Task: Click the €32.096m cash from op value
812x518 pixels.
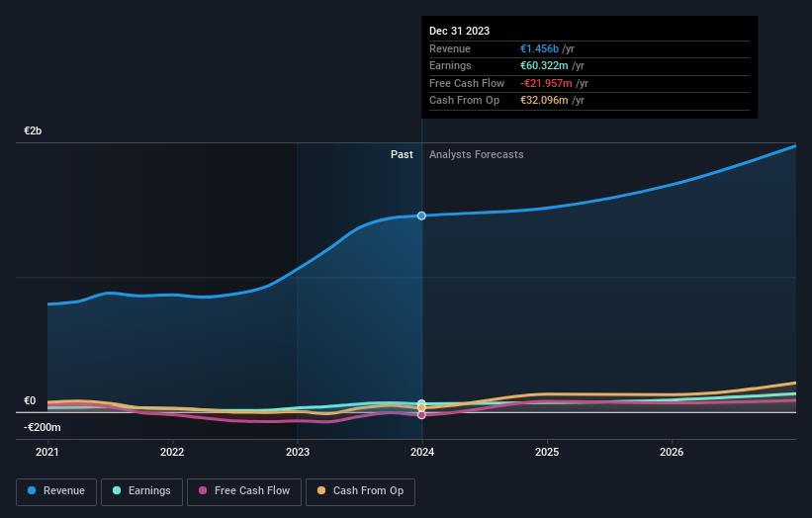Action: [x=544, y=101]
